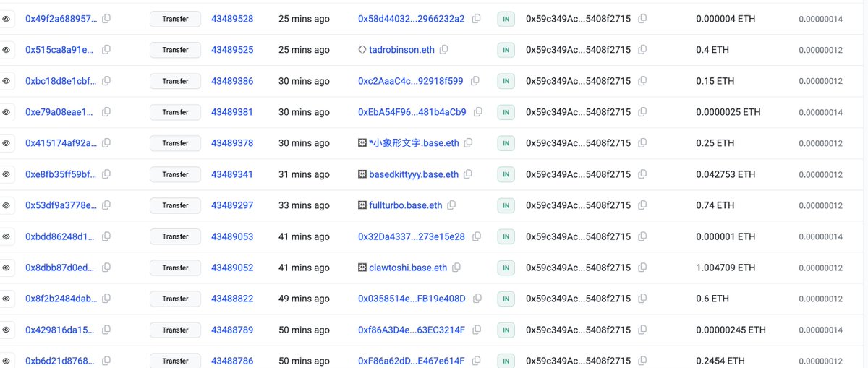This screenshot has height=368, width=868.
Task: Open block 43489525
Action: [x=232, y=50]
